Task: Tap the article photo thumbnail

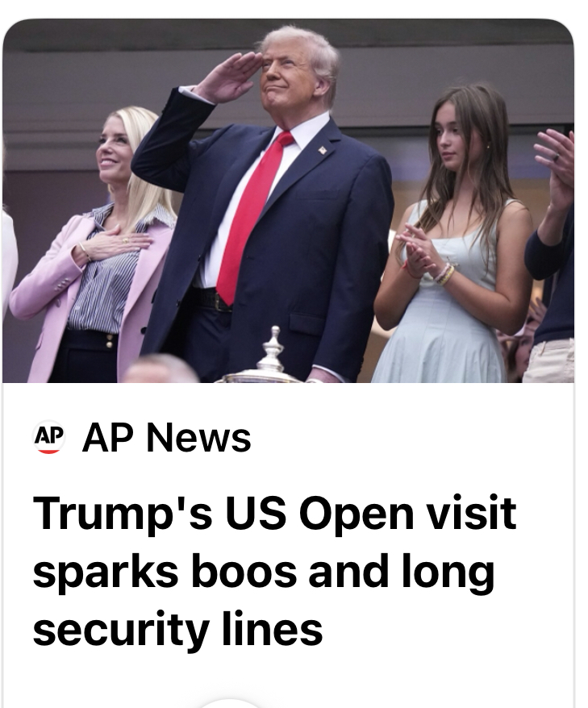Action: tap(288, 201)
